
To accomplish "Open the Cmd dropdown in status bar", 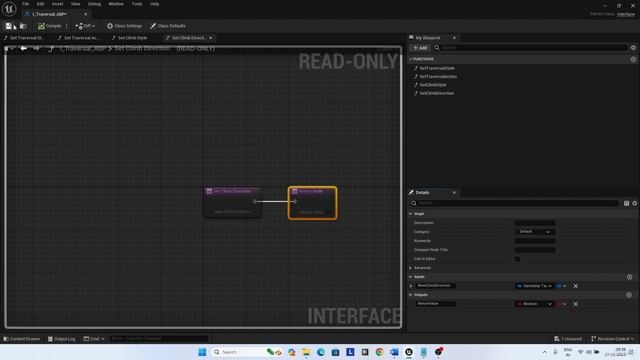I will click(94, 339).
